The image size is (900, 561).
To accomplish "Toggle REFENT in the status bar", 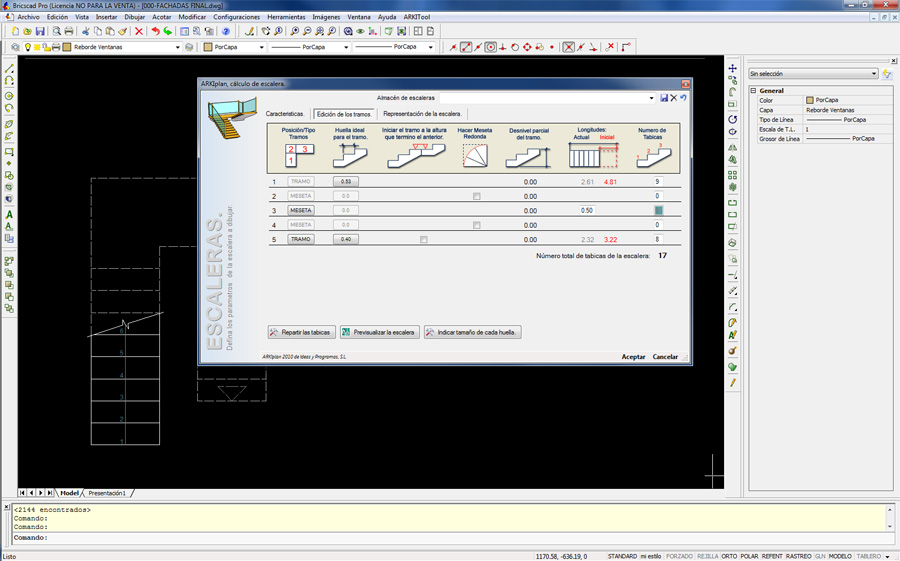I will point(772,556).
